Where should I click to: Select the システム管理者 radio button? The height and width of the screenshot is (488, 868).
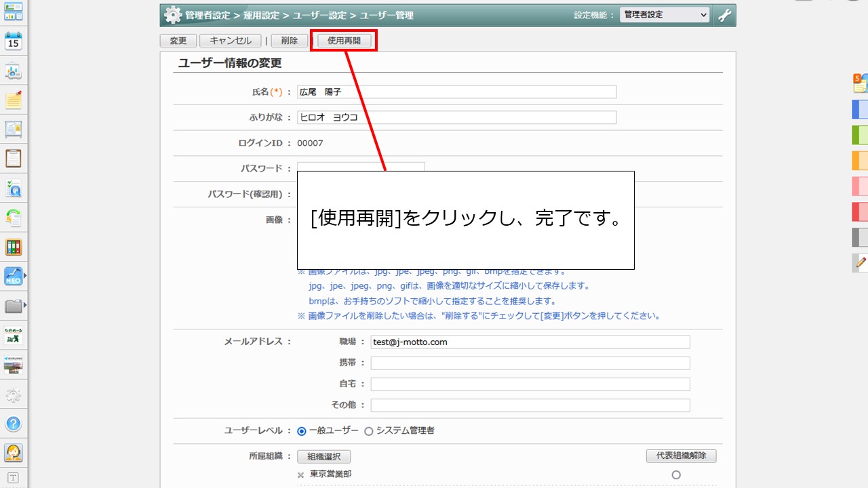click(369, 430)
